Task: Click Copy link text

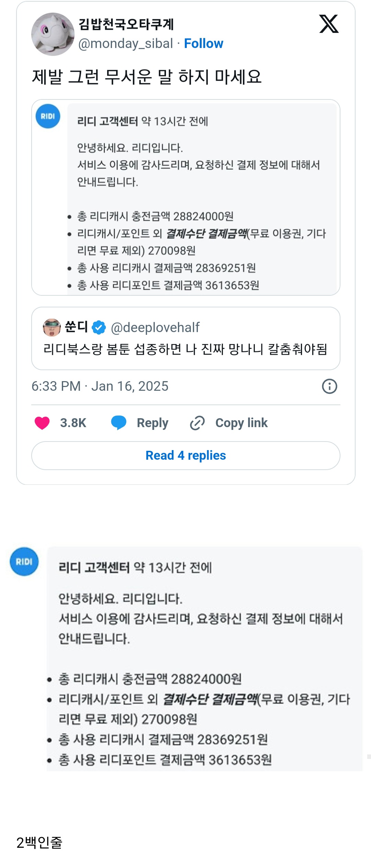Action: point(241,423)
